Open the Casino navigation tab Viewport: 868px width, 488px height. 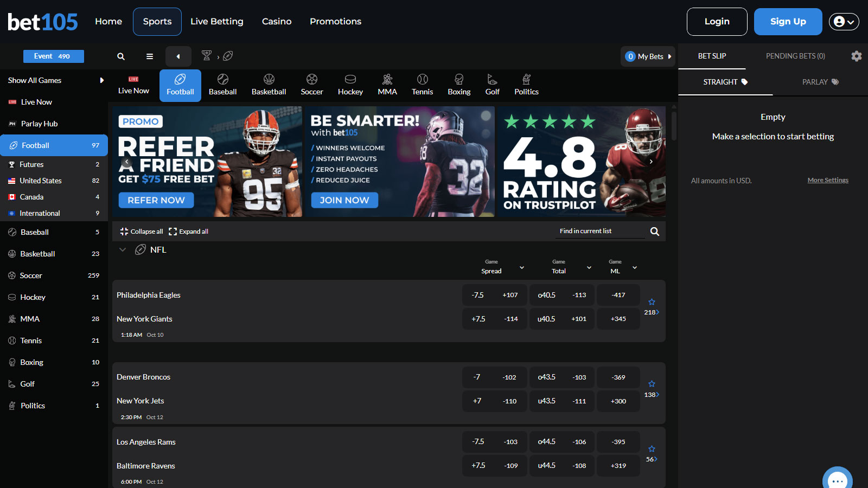click(x=277, y=22)
